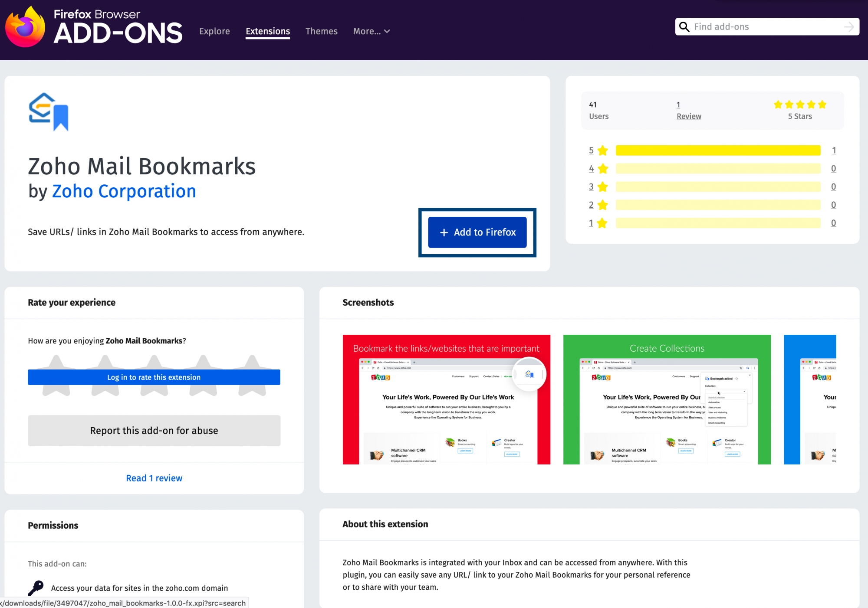Expand the More dropdown menu
Image resolution: width=868 pixels, height=608 pixels.
(372, 31)
